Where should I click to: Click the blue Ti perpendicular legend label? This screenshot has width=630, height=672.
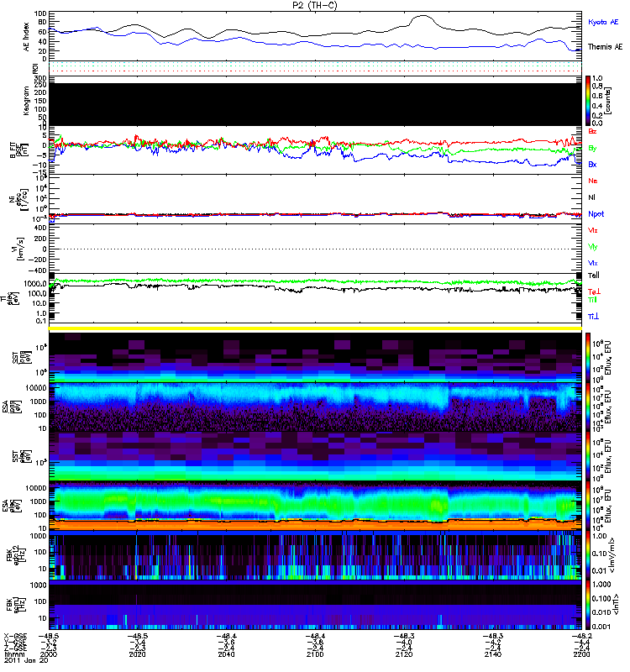pos(593,317)
